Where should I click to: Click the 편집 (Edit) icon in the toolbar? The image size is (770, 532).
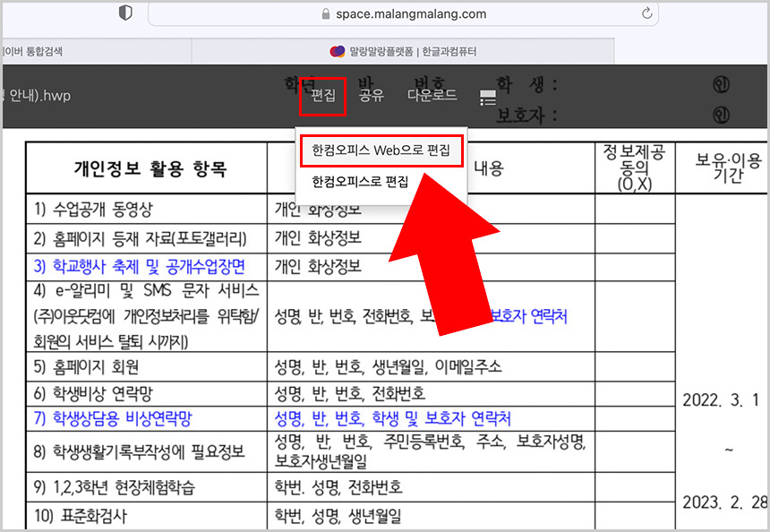[x=322, y=95]
